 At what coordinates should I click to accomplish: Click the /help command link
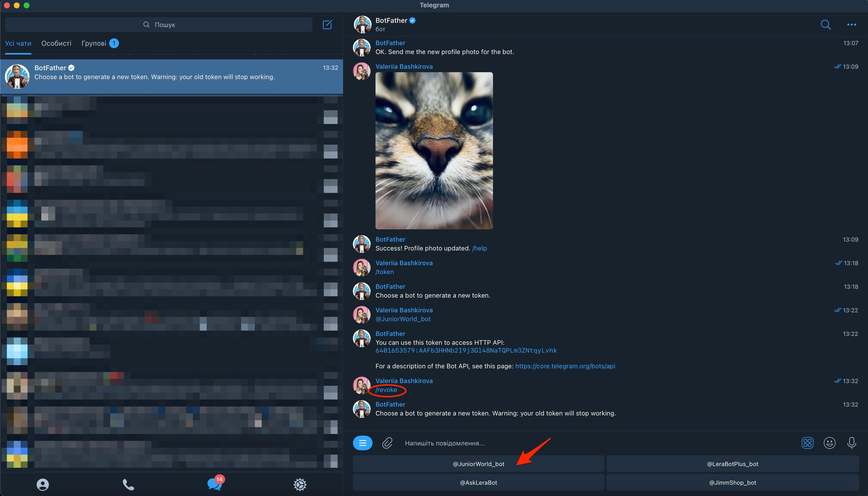[479, 248]
